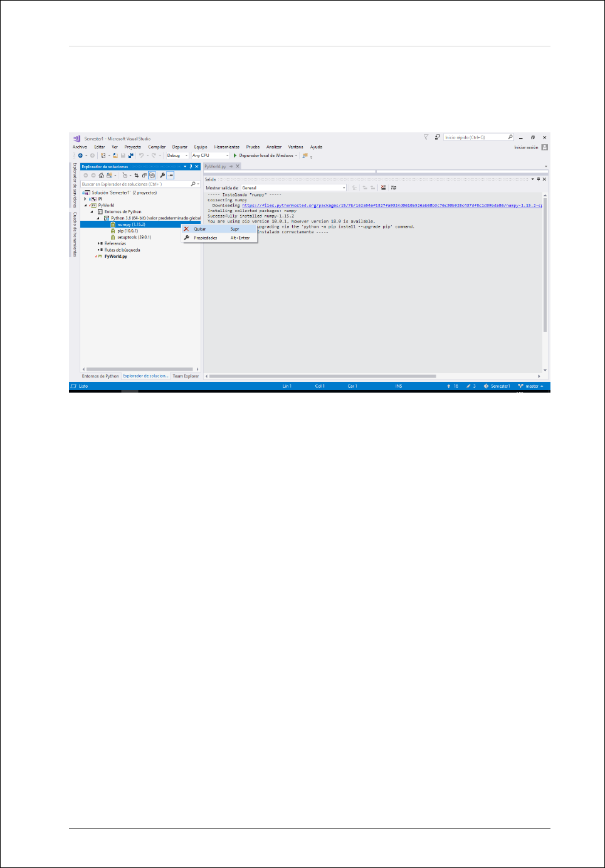605x868 pixels.
Task: Expand the PI project node
Action: [85, 199]
